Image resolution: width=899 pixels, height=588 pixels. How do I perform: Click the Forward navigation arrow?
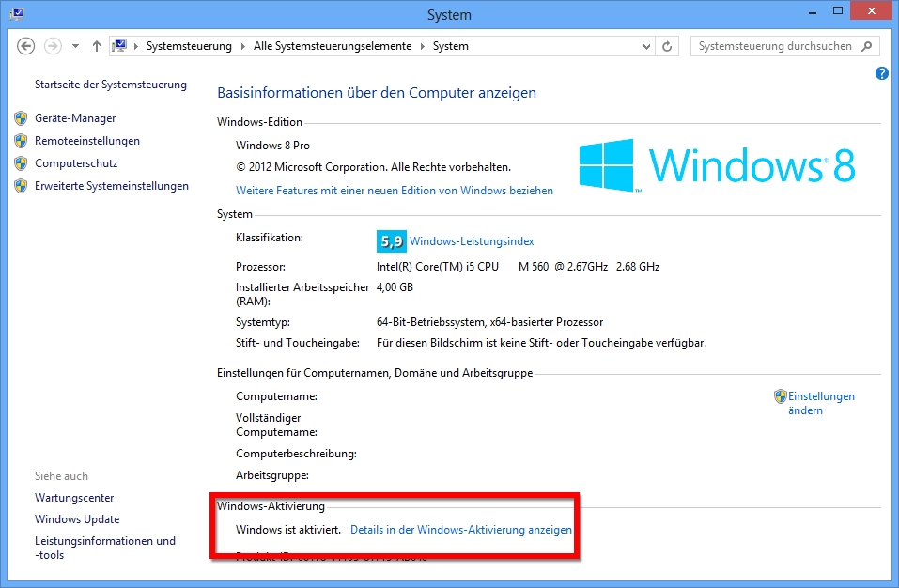tap(53, 46)
